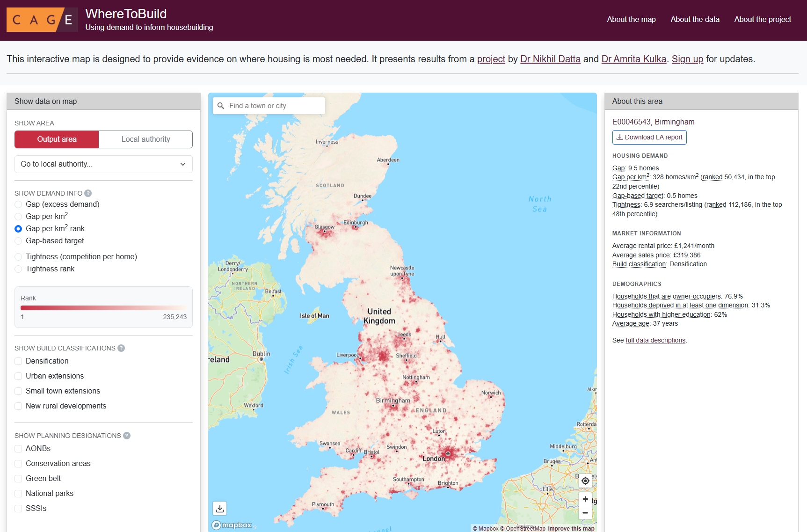The width and height of the screenshot is (807, 532).
Task: Open About the data menu item
Action: pos(695,19)
